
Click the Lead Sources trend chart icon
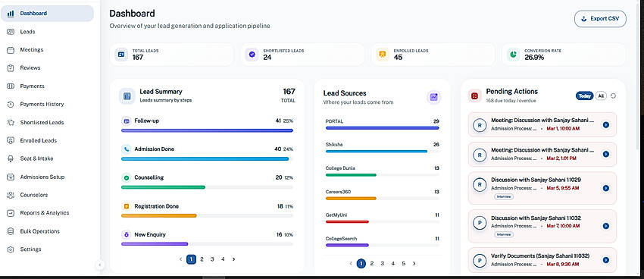(x=433, y=97)
